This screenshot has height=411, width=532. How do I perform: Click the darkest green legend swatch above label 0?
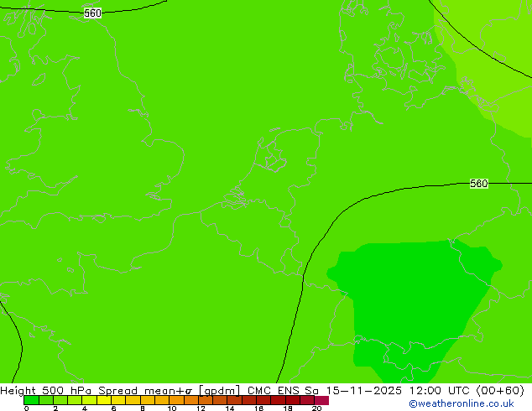coord(31,400)
